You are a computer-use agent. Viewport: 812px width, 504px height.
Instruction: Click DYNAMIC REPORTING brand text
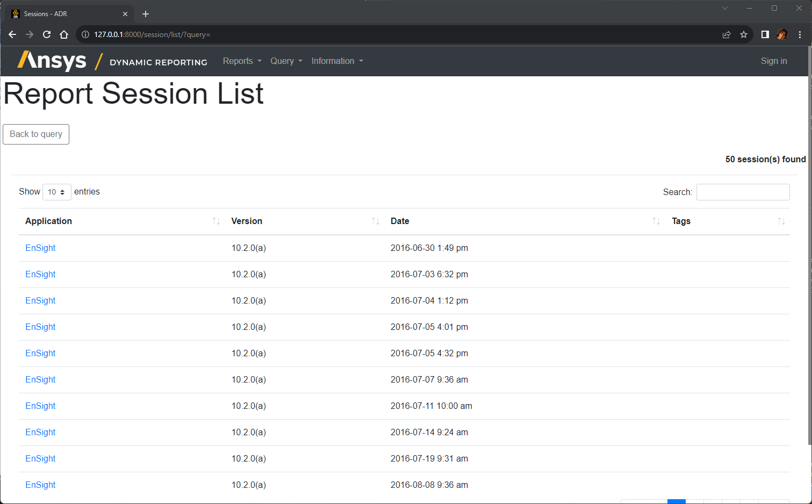click(158, 62)
